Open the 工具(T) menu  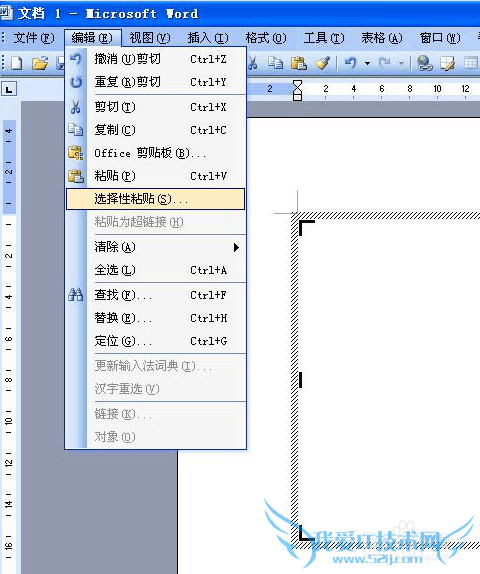(324, 38)
